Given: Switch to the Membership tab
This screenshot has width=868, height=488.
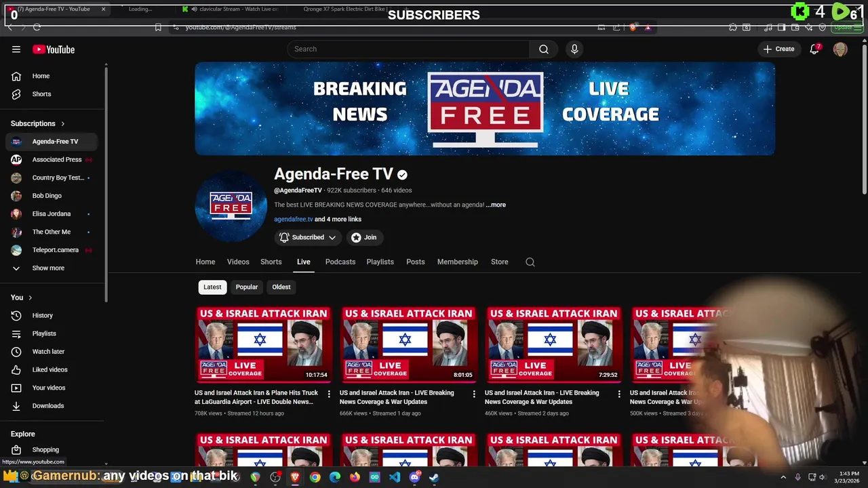Looking at the screenshot, I should tap(458, 262).
